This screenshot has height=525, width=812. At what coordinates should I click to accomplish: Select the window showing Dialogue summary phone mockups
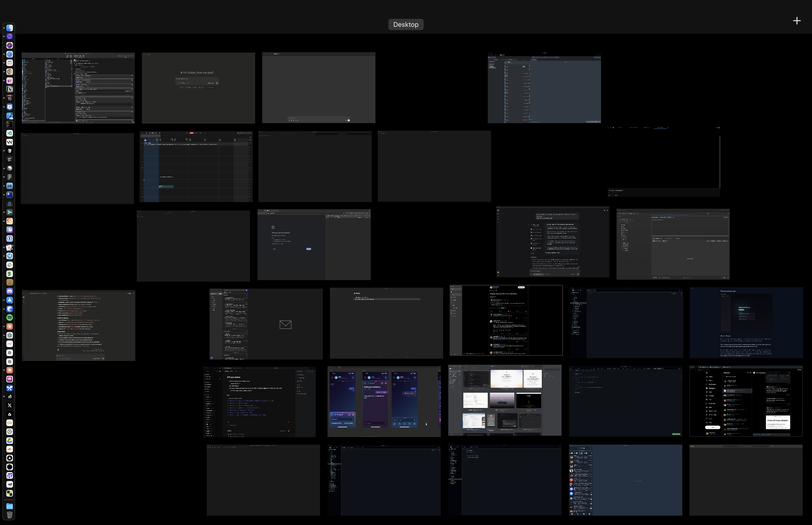pyautogui.click(x=384, y=402)
